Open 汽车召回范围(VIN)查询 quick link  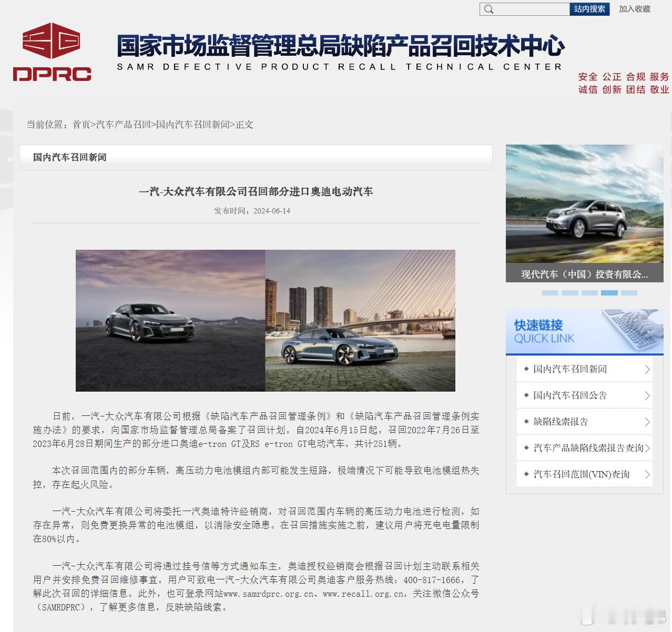pos(582,474)
